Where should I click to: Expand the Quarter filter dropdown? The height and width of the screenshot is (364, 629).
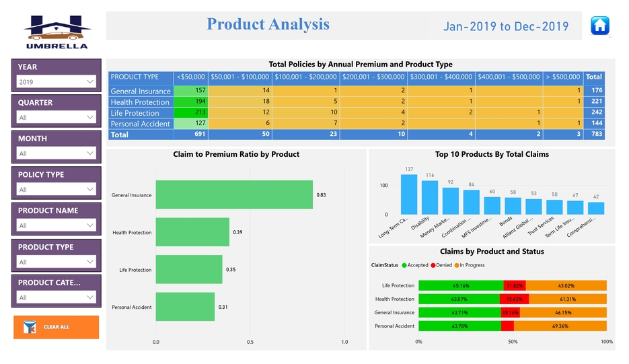click(56, 117)
